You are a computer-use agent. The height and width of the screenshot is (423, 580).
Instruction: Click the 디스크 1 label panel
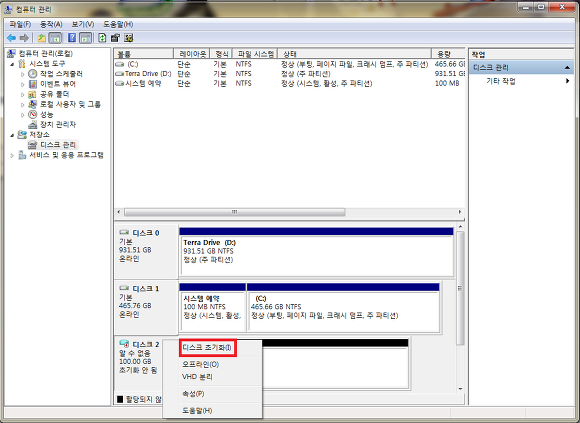[146, 307]
